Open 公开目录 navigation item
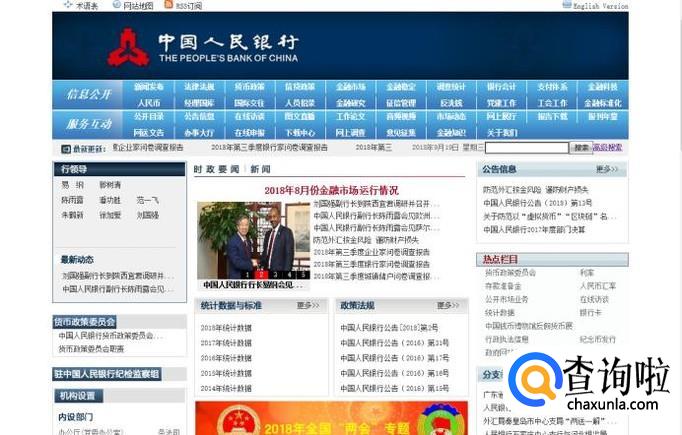The width and height of the screenshot is (682, 435). click(149, 117)
